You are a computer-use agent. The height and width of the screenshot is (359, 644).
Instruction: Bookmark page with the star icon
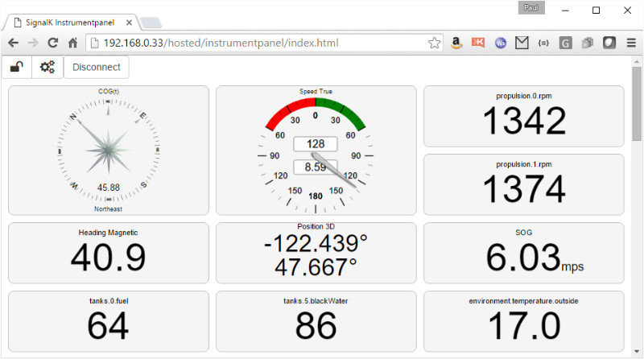tap(435, 43)
